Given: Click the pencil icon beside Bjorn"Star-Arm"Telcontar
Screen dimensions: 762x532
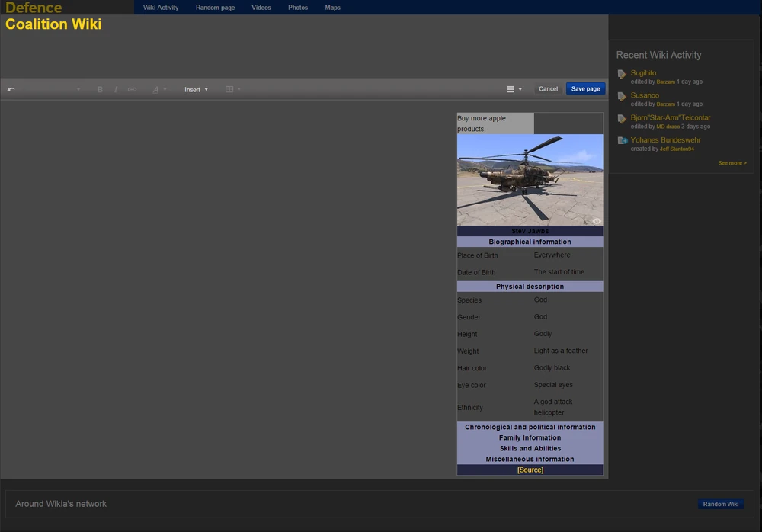Looking at the screenshot, I should (621, 118).
